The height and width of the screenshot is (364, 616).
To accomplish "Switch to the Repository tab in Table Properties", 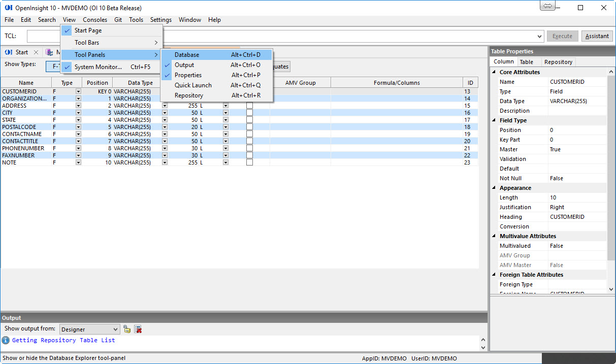I will [558, 62].
